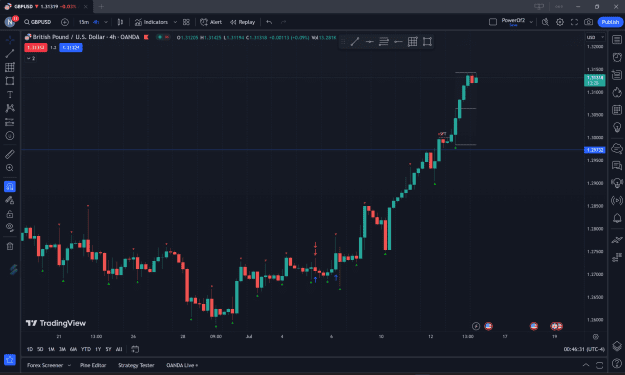Open the icons/emoji tool
Viewport: 625px width, 375px height.
tap(10, 136)
